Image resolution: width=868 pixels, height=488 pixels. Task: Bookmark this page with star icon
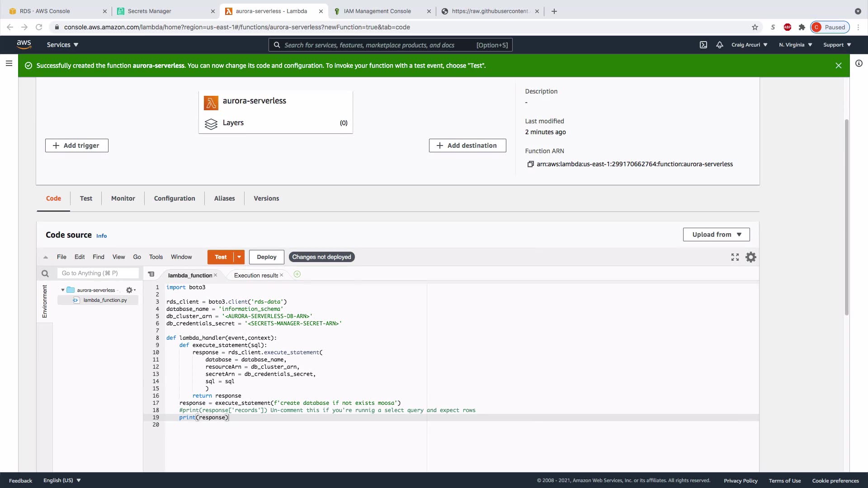[x=755, y=27]
